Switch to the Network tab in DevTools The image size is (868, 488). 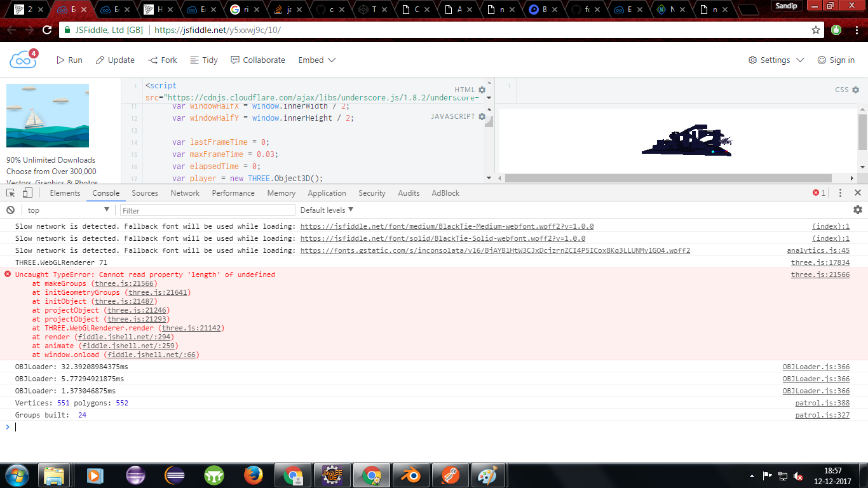[185, 193]
